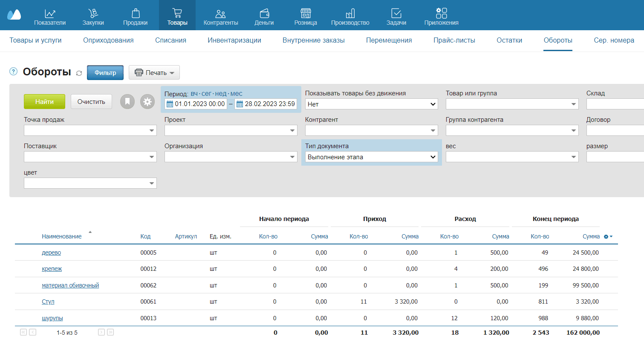Click the Контрагент input field
The image size is (644, 353).
(367, 131)
